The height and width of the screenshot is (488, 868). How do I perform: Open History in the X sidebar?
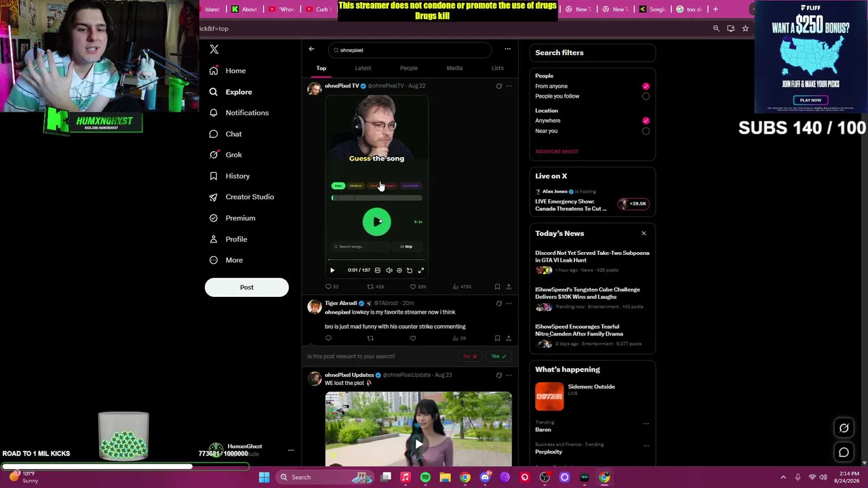tap(229, 176)
